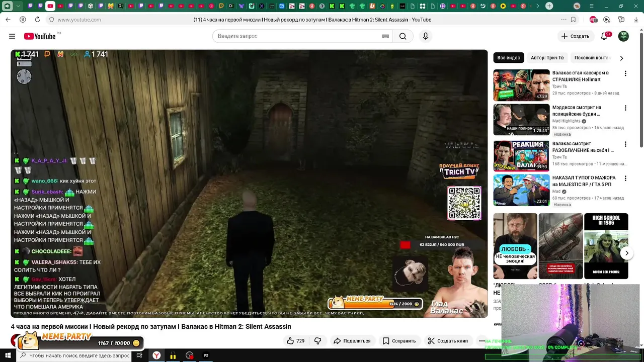644x362 pixels.
Task: Open ЛЮБОВЬ short video thumbnail
Action: (515, 246)
